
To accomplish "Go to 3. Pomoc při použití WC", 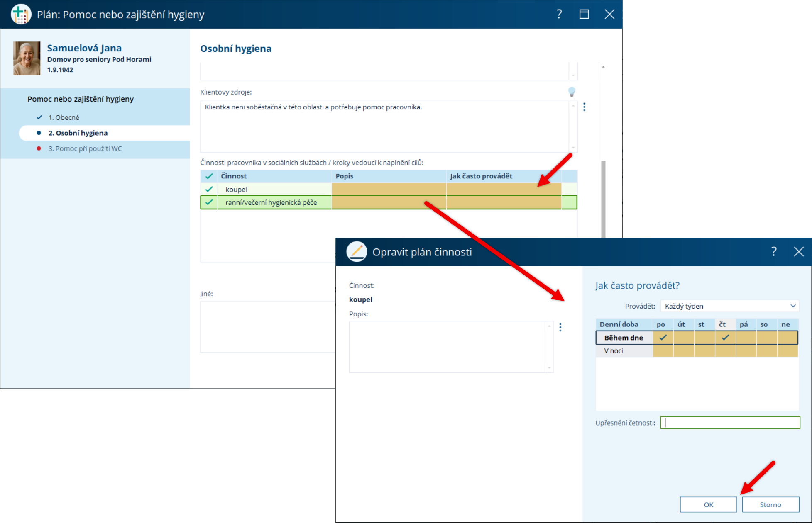I will point(85,148).
